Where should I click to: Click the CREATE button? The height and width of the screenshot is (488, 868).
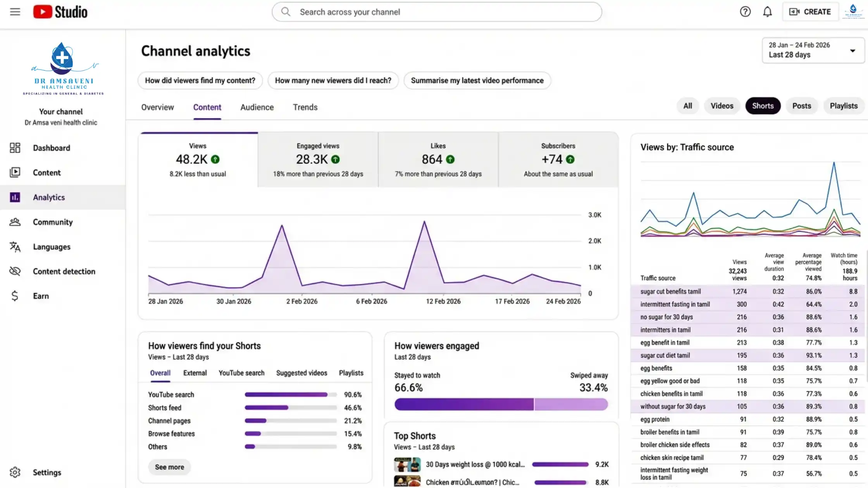[x=810, y=12]
